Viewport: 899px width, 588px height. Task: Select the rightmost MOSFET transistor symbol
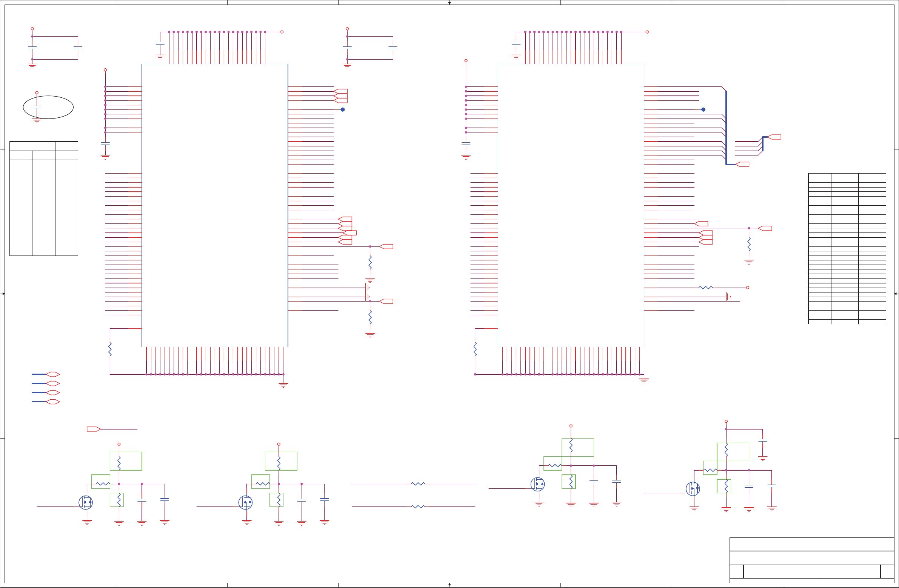tap(693, 489)
